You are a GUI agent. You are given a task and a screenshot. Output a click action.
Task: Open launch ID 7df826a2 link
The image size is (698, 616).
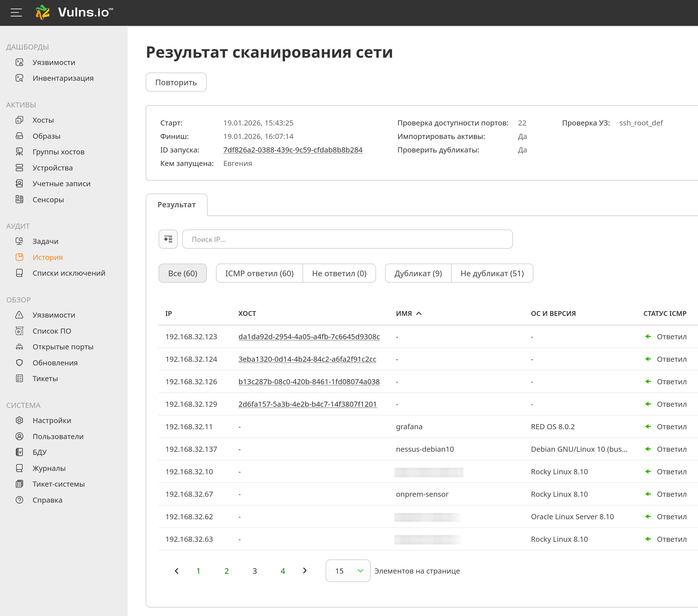pos(293,150)
